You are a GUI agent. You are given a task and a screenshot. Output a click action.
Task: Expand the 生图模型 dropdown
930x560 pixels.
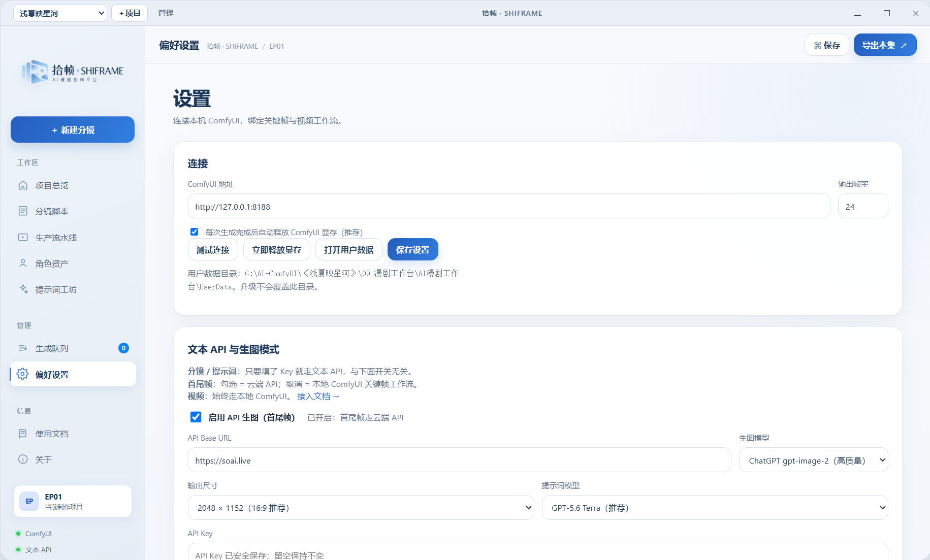[813, 460]
